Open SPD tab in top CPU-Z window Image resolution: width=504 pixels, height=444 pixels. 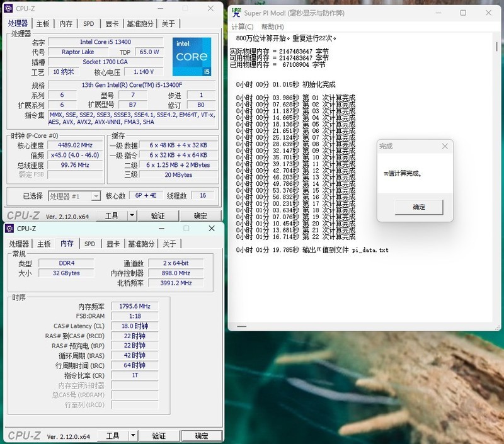point(89,24)
